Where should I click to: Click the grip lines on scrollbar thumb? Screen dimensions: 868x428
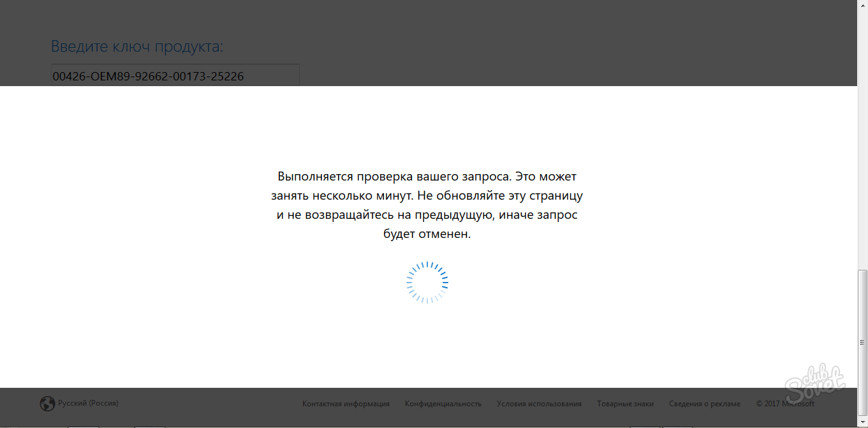[862, 343]
